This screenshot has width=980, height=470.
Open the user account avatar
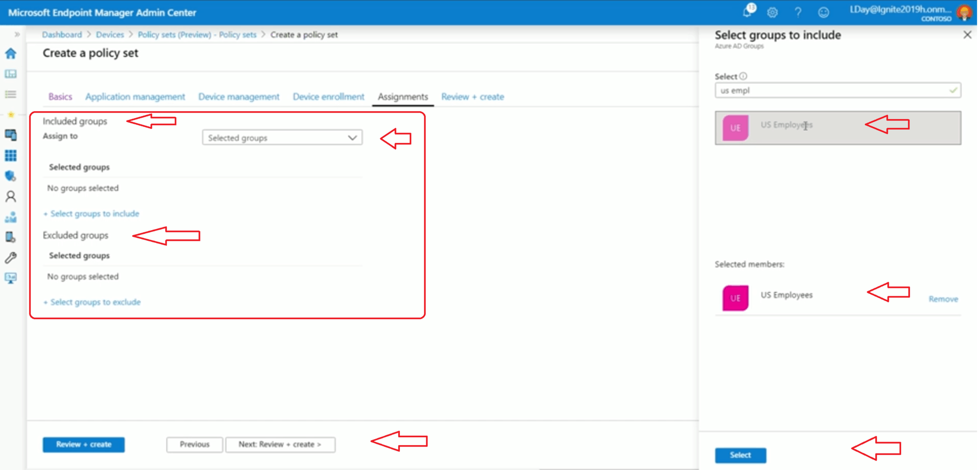pos(965,12)
